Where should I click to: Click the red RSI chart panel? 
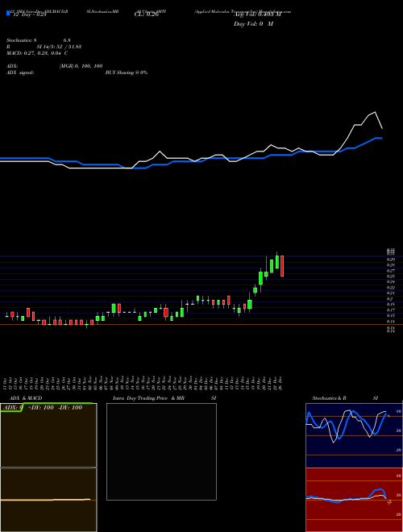tap(354, 500)
